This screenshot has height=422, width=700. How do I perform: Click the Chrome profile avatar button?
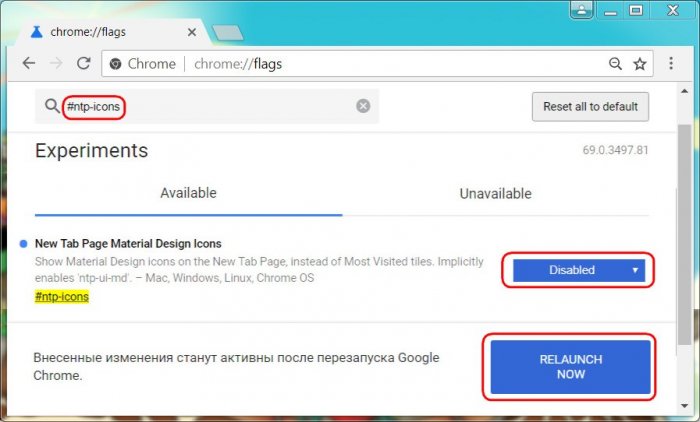(x=581, y=10)
